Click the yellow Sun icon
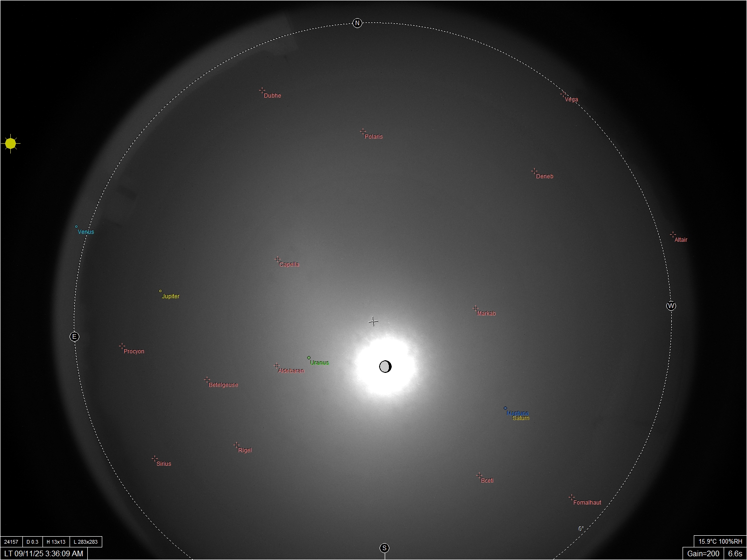The height and width of the screenshot is (560, 747). point(11,144)
